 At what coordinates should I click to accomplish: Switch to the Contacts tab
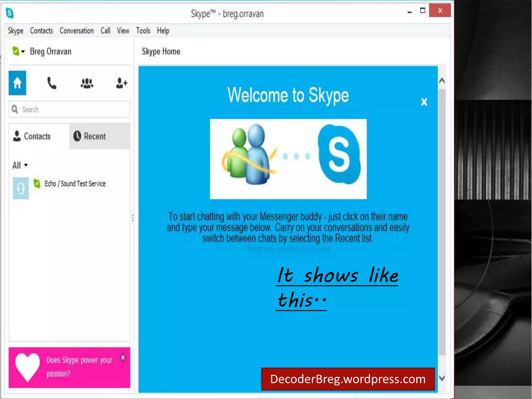point(39,136)
